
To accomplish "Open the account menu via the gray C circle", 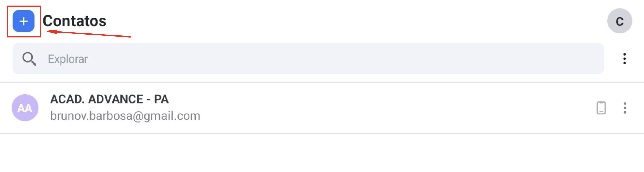I will pos(619,21).
